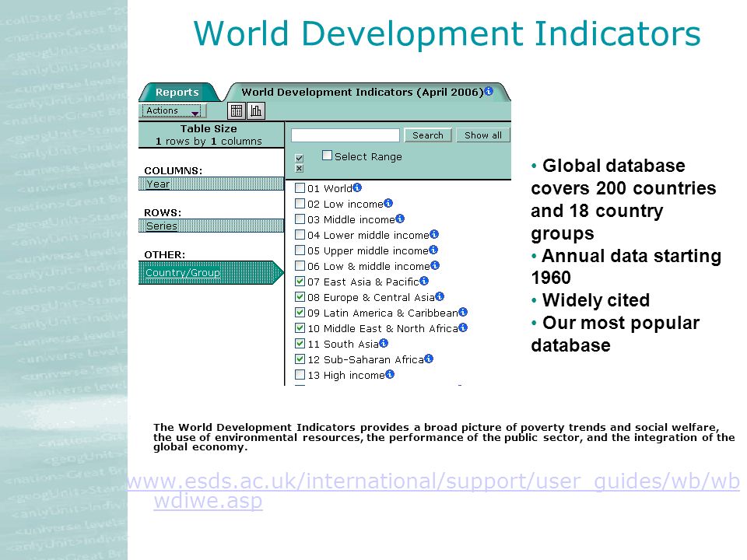Uncheck 10 Middle East & North Africa checkbox

click(x=300, y=328)
